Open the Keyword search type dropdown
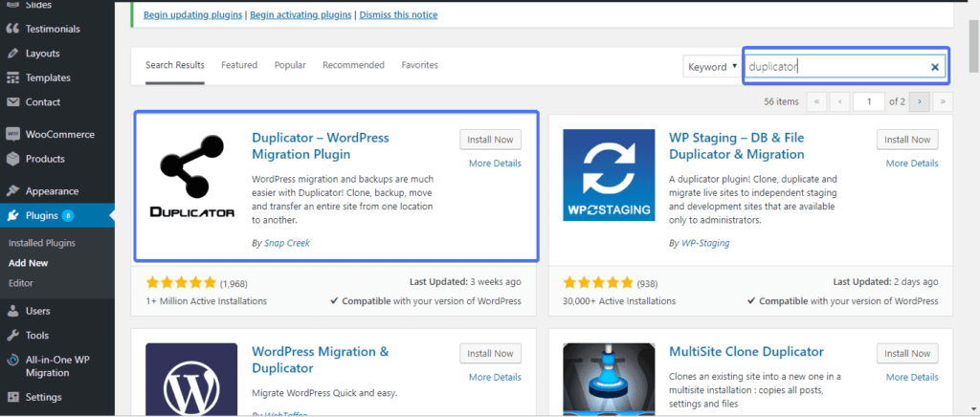 [712, 67]
